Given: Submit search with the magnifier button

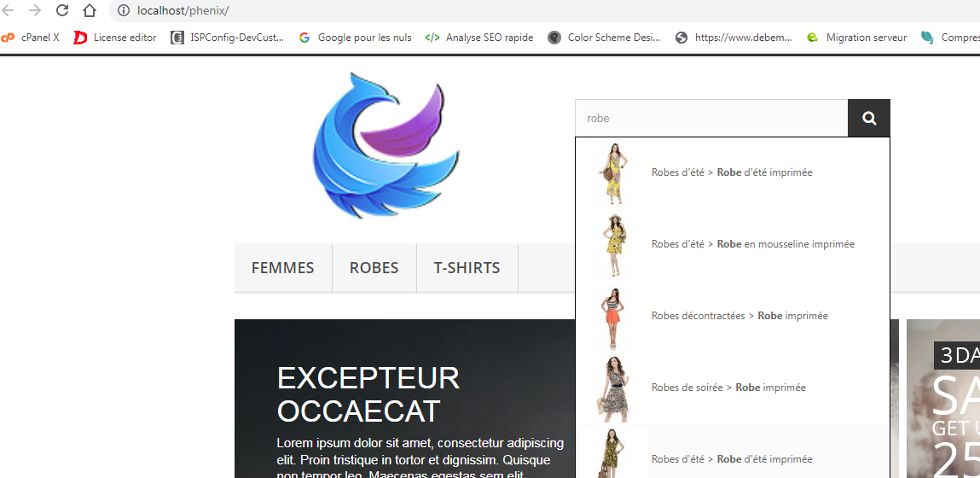Looking at the screenshot, I should [869, 118].
